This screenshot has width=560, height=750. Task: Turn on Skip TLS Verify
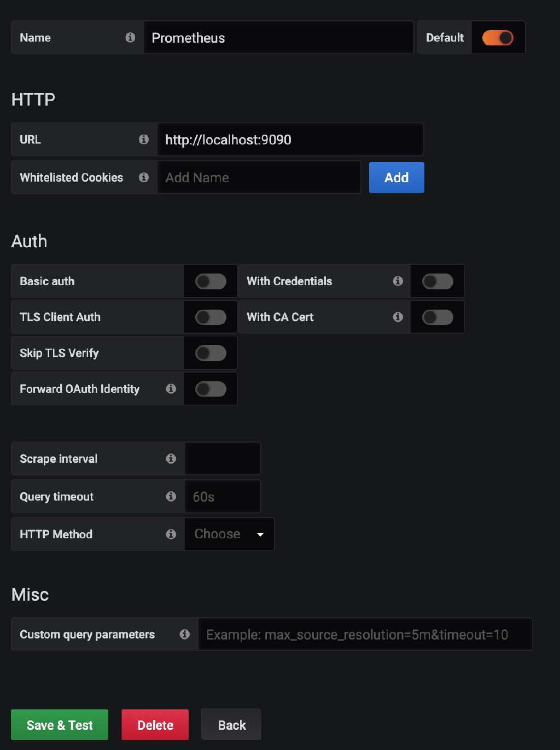click(x=211, y=353)
